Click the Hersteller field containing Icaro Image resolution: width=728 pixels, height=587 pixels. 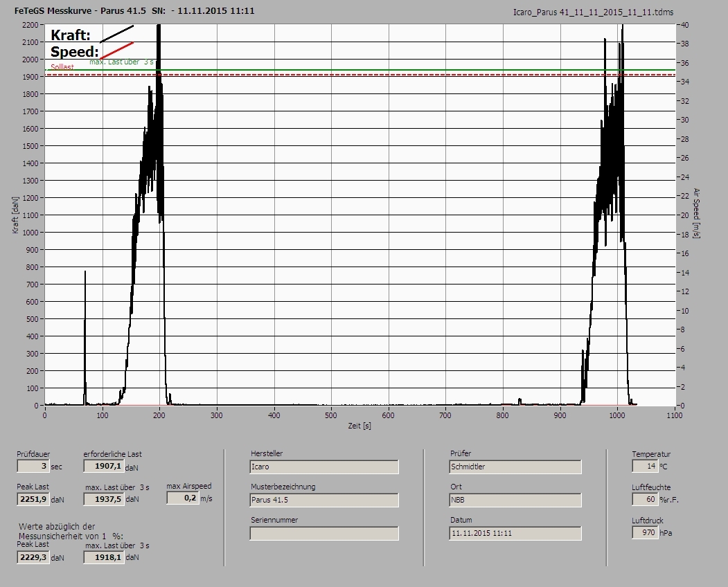pyautogui.click(x=324, y=467)
